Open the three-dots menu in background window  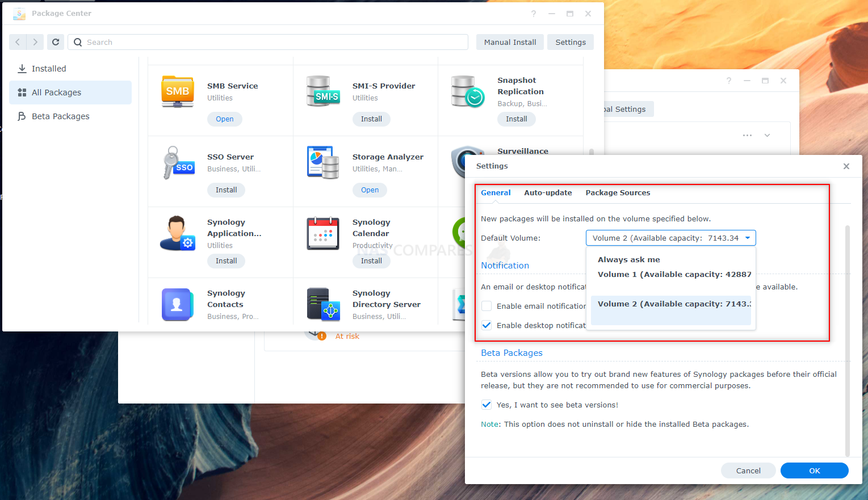(747, 136)
